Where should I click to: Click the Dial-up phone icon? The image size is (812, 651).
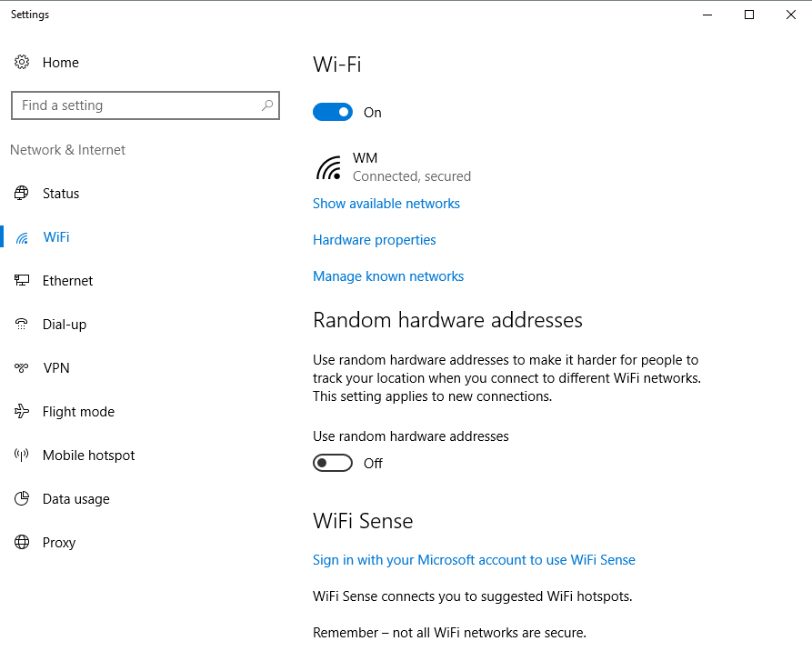click(22, 324)
